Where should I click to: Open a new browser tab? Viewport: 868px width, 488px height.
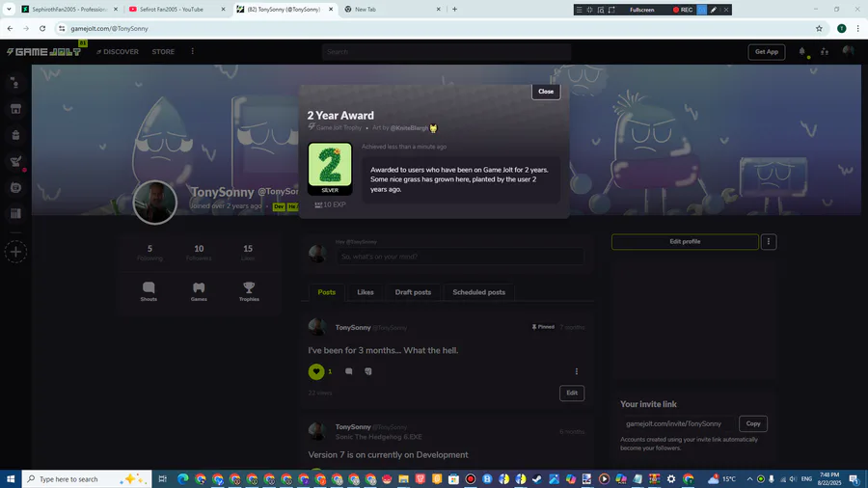pos(454,10)
